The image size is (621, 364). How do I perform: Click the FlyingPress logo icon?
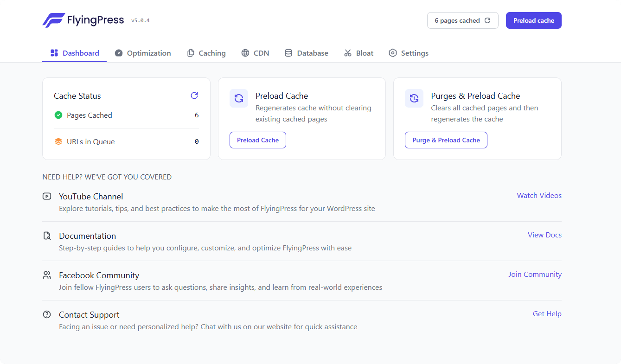point(53,20)
